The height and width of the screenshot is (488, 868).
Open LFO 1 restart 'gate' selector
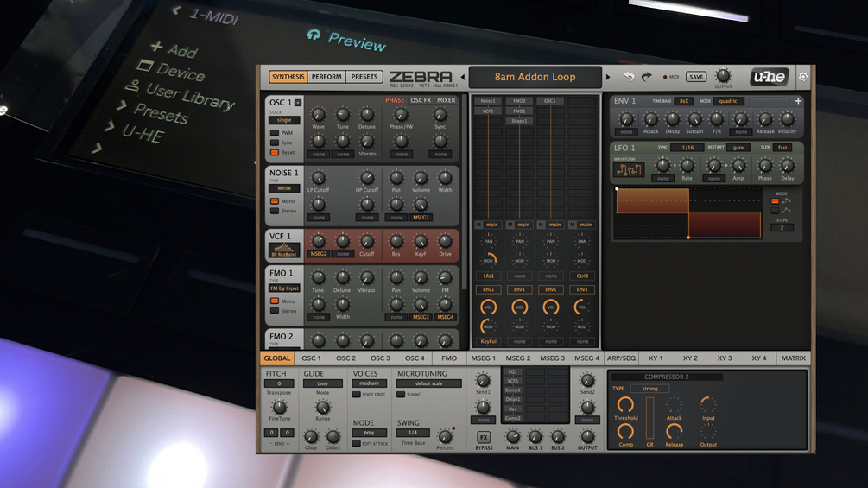(738, 148)
